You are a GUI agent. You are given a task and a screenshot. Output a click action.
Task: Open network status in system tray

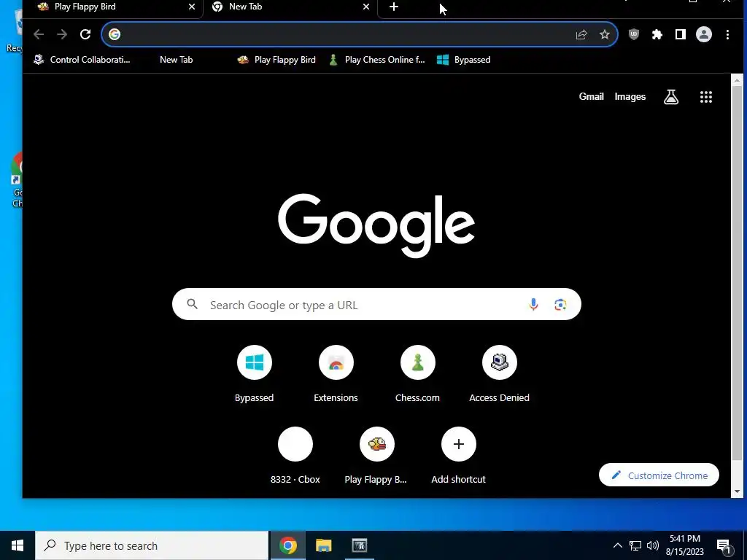click(x=635, y=545)
